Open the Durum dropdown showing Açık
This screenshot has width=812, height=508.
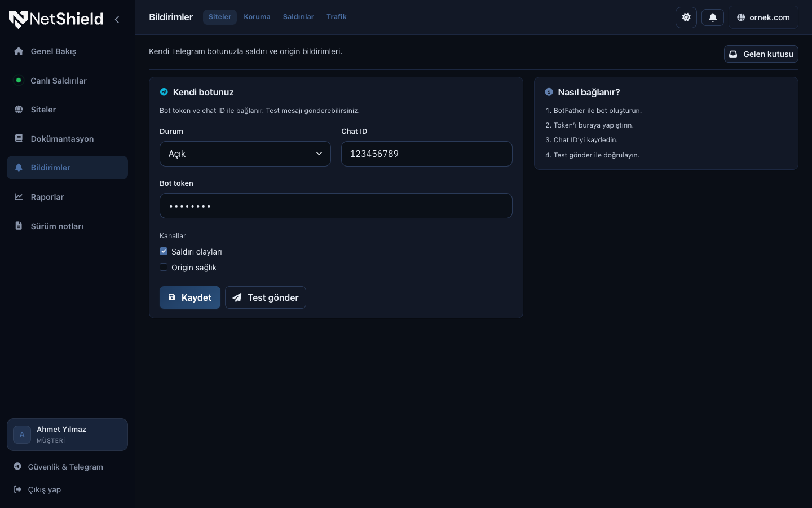tap(245, 154)
